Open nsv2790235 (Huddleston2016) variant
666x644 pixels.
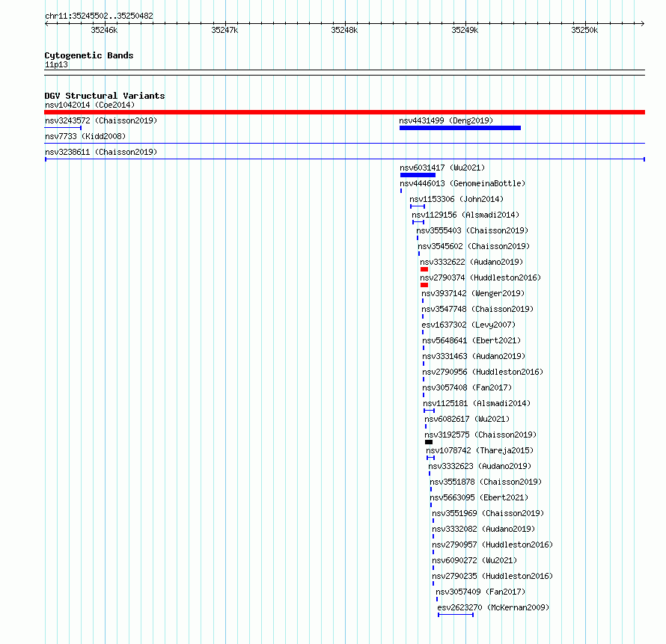tap(492, 576)
